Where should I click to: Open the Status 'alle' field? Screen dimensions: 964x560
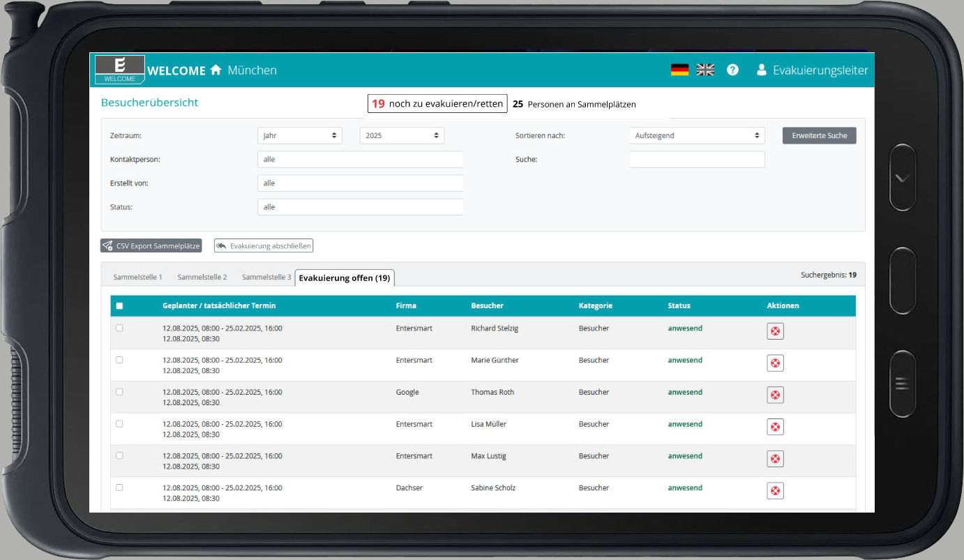[x=360, y=207]
